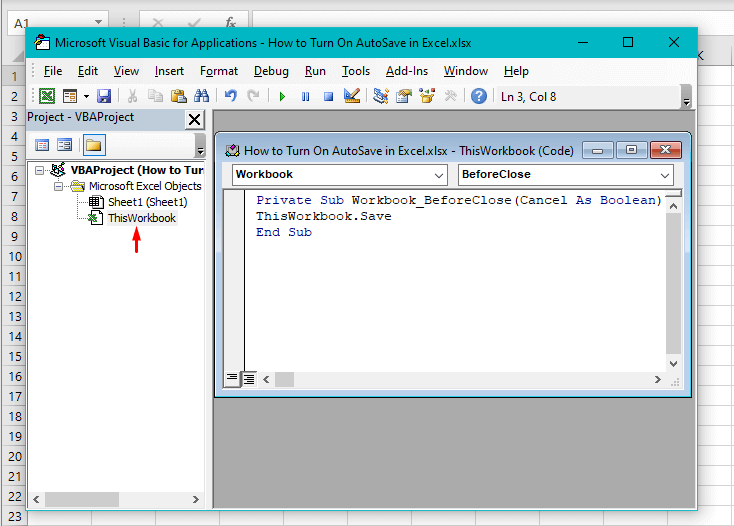Image resolution: width=734 pixels, height=526 pixels.
Task: Toggle Procedure View button in code window
Action: (x=232, y=379)
